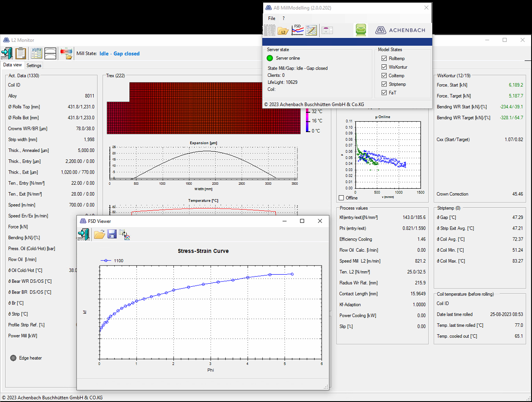
Task: Click the table-to-chart convert icon in FSD Viewer
Action: coord(124,234)
